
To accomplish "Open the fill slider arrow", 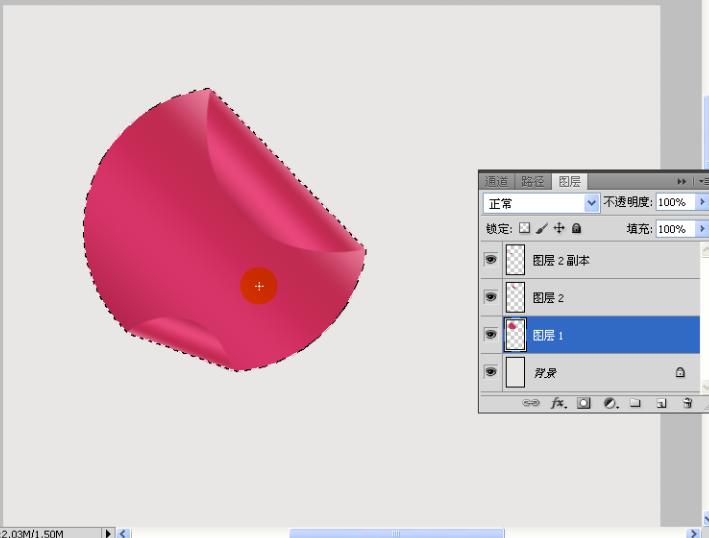I will pos(702,229).
